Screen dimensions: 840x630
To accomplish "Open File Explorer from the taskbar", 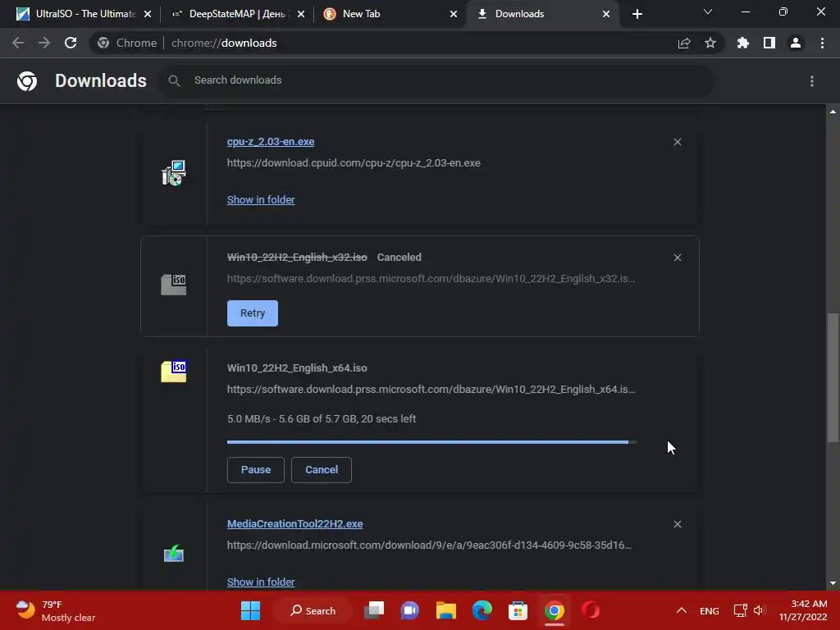I will pyautogui.click(x=445, y=610).
